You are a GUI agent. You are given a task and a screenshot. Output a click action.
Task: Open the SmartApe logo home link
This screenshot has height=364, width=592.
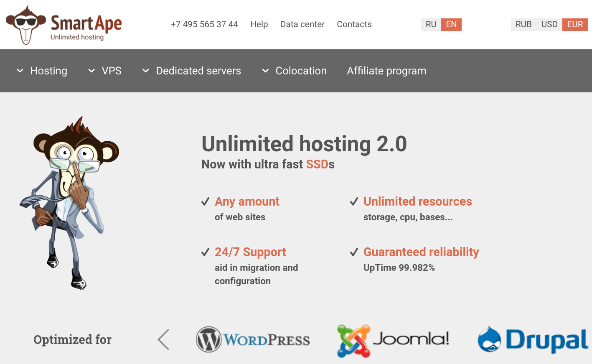[x=64, y=25]
